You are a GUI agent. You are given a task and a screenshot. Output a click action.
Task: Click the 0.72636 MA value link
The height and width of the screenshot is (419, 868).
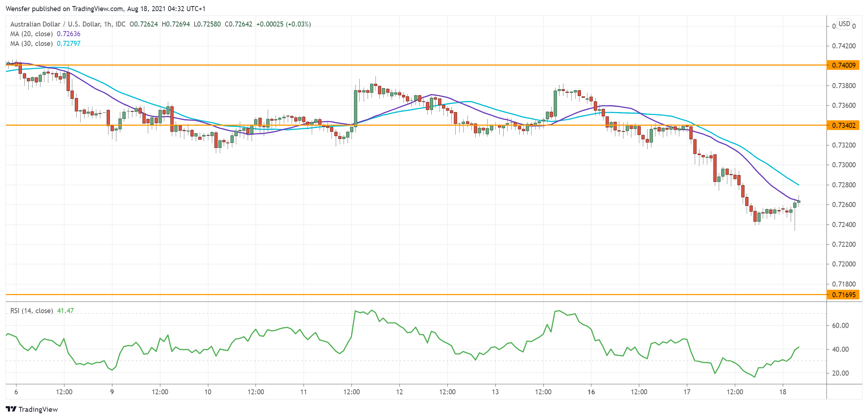(x=69, y=34)
